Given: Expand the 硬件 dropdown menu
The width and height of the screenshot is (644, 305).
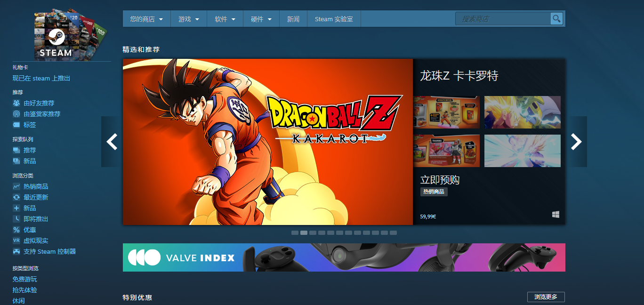Looking at the screenshot, I should (x=261, y=19).
